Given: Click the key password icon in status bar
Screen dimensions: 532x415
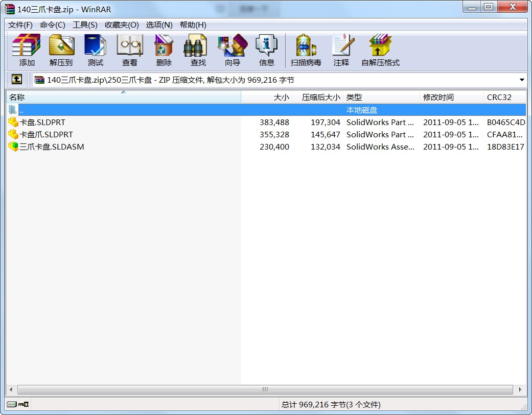Looking at the screenshot, I should click(24, 404).
